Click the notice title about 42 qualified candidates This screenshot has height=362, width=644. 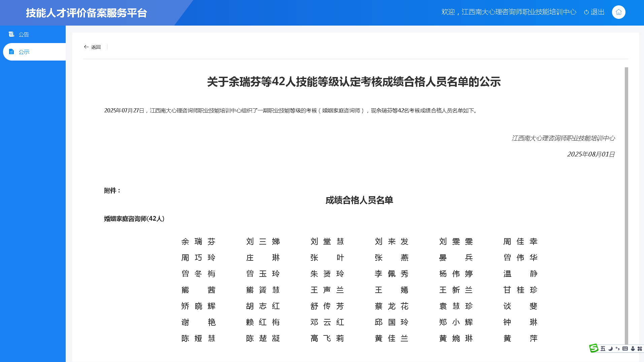click(354, 82)
